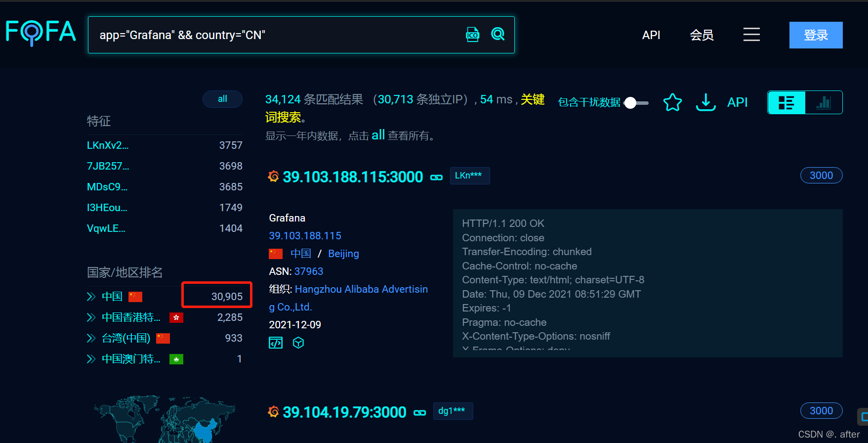Click the world map thumbnail
Viewport: 868px width, 443px height.
pos(165,418)
